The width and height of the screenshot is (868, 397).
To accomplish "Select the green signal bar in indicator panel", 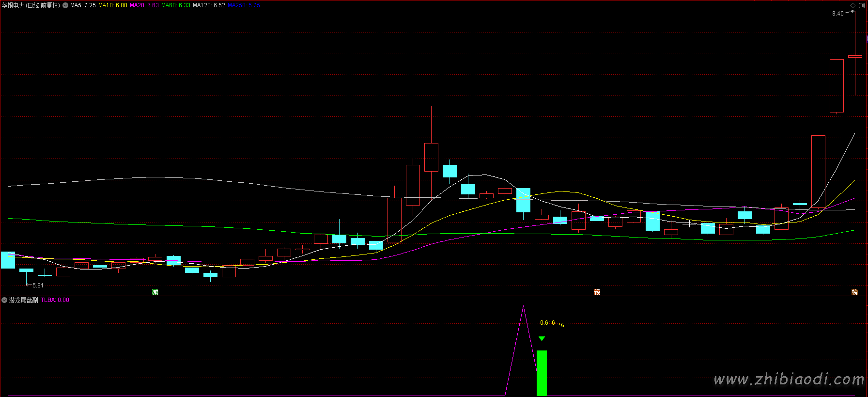I will [x=542, y=372].
